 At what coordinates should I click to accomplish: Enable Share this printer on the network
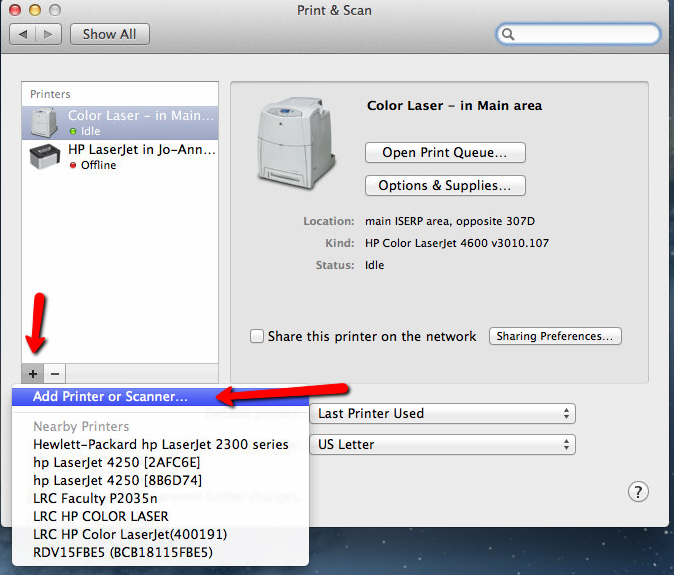[257, 336]
